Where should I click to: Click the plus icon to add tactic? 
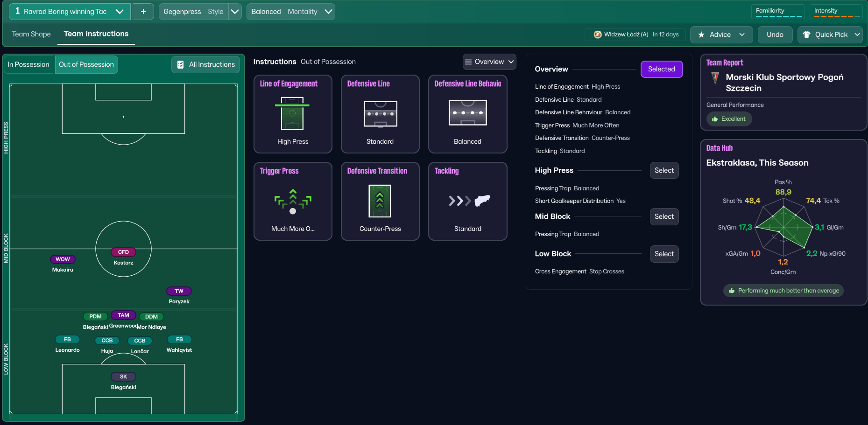(143, 12)
